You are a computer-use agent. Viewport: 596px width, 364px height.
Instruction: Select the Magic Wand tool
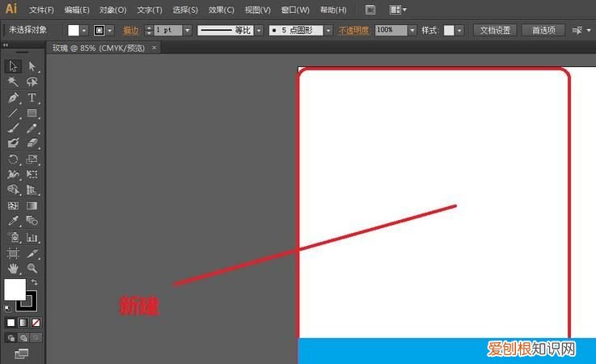(x=13, y=82)
